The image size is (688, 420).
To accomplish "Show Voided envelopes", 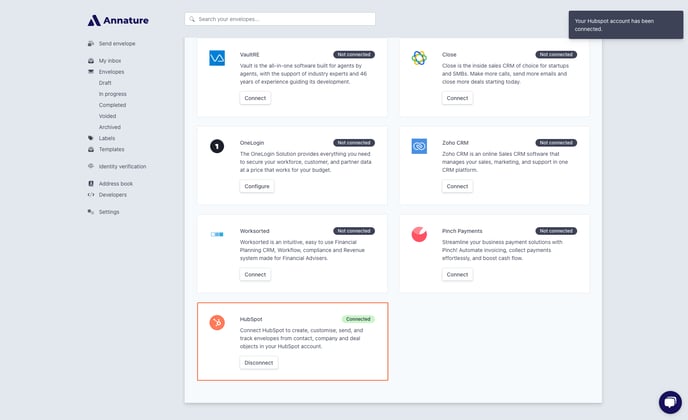I will click(x=108, y=116).
